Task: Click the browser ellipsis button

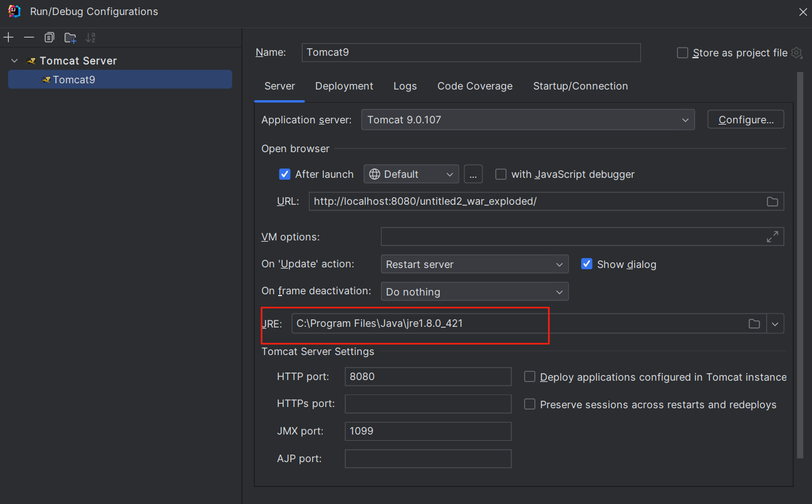Action: pyautogui.click(x=473, y=174)
